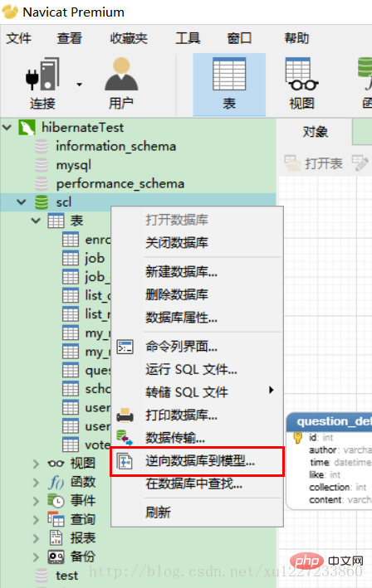The height and width of the screenshot is (588, 372).
Task: Click the 逆向数据库到模型 model icon
Action: 125,461
